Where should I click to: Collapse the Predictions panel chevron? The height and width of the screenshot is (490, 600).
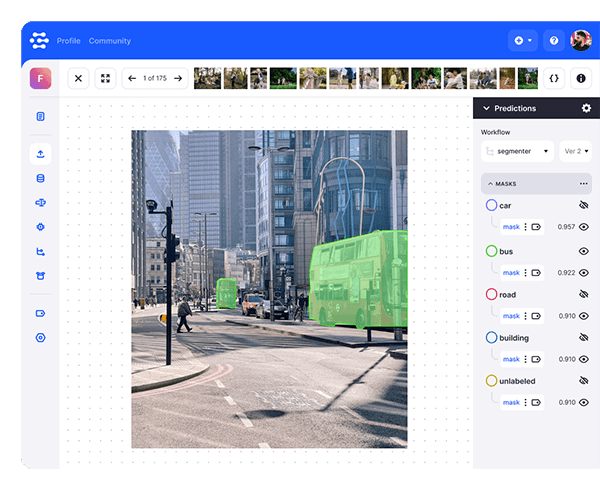coord(486,108)
